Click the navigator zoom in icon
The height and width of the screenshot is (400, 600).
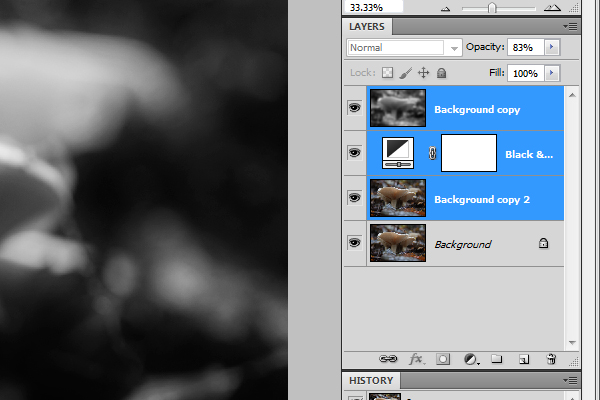coord(552,8)
